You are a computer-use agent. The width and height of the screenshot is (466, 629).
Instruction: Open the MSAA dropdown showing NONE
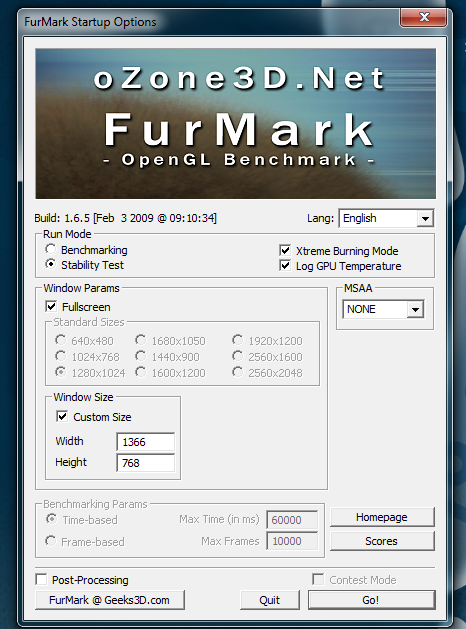383,309
